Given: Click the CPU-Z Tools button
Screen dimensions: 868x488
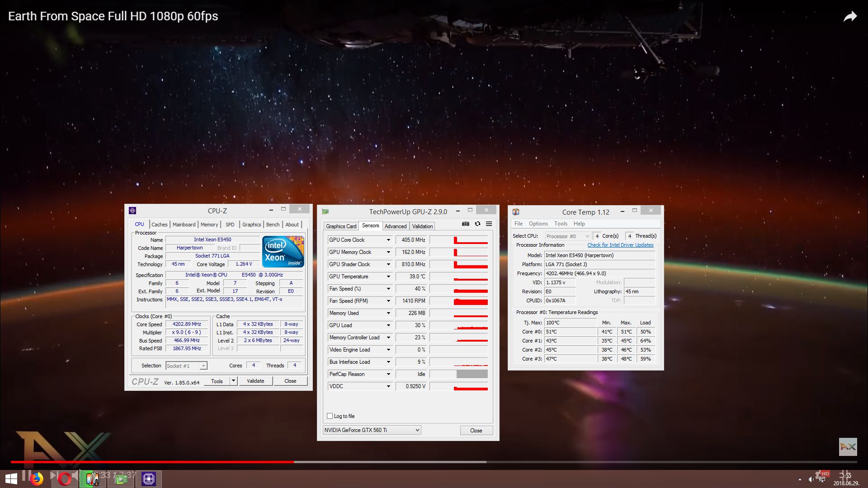Looking at the screenshot, I should [217, 381].
